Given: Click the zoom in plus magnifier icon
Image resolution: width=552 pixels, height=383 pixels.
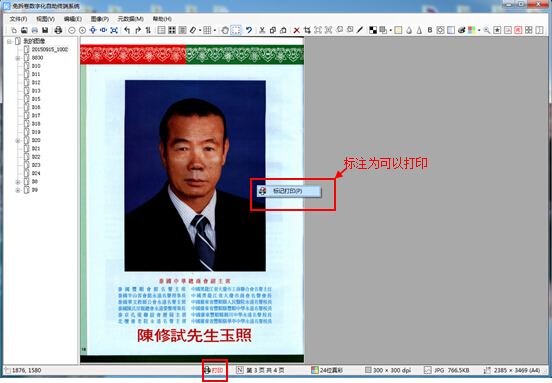Looking at the screenshot, I should click(82, 31).
